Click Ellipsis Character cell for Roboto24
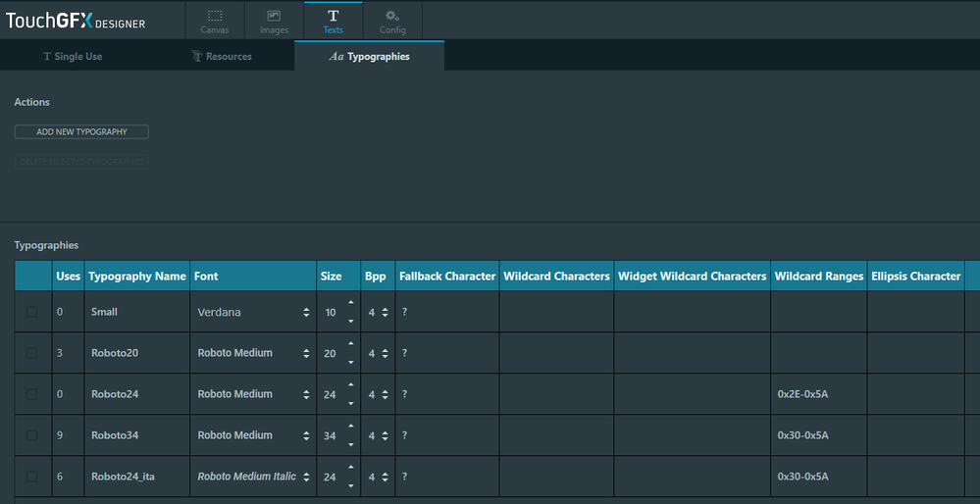This screenshot has height=504, width=980. pyautogui.click(x=915, y=394)
